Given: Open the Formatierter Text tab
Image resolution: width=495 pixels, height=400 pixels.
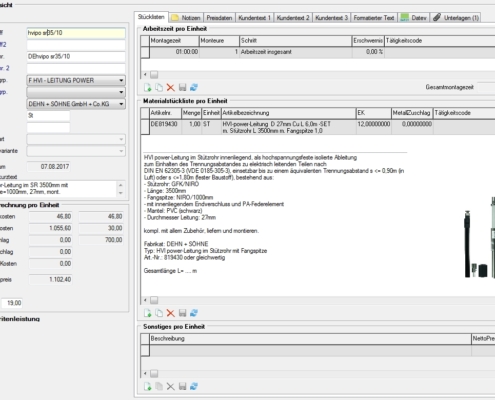Looking at the screenshot, I should pos(374,18).
